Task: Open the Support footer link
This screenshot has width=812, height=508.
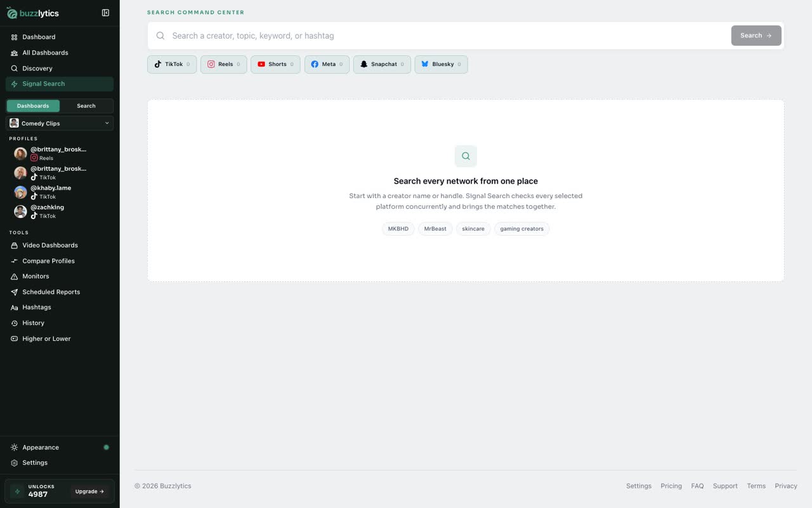Action: (725, 486)
